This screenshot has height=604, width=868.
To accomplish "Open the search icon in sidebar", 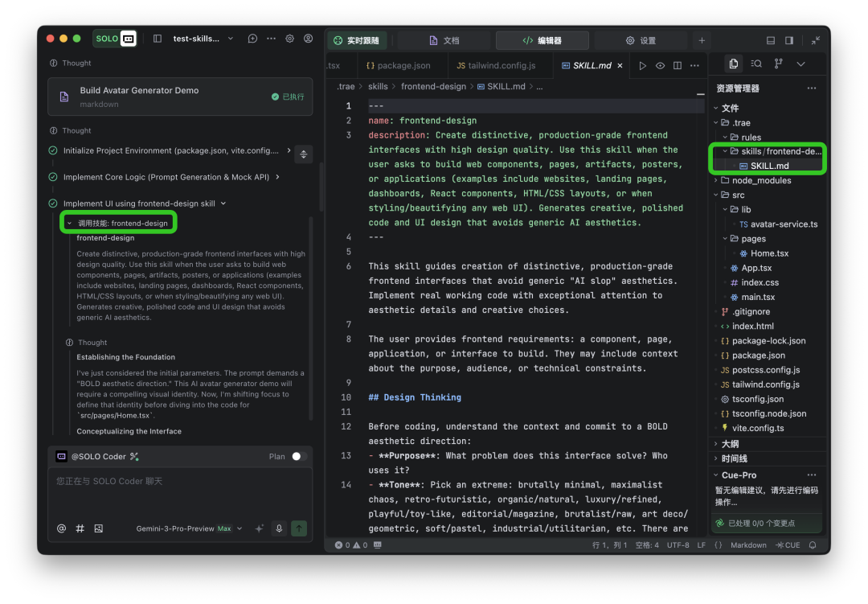I will [x=756, y=64].
